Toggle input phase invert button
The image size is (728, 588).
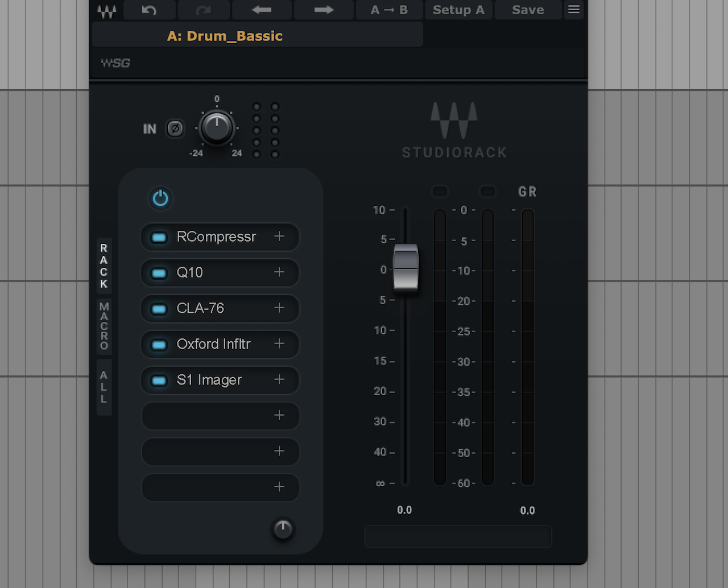click(175, 129)
